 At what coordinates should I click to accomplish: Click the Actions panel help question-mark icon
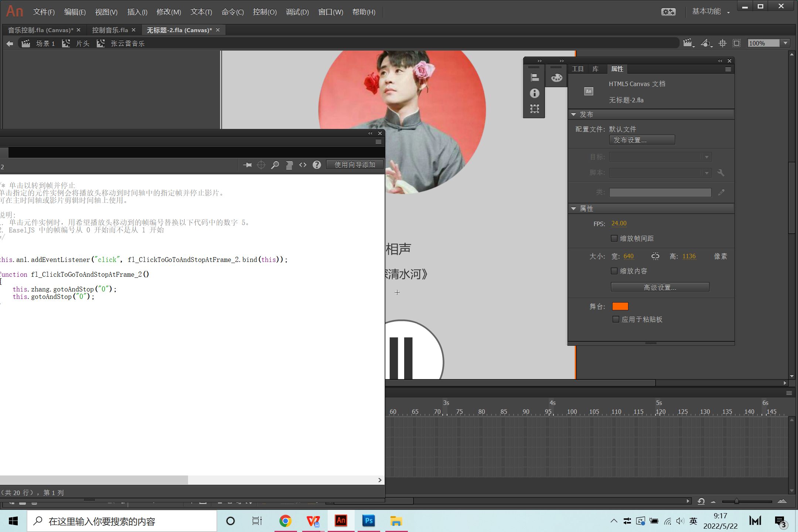coord(317,165)
